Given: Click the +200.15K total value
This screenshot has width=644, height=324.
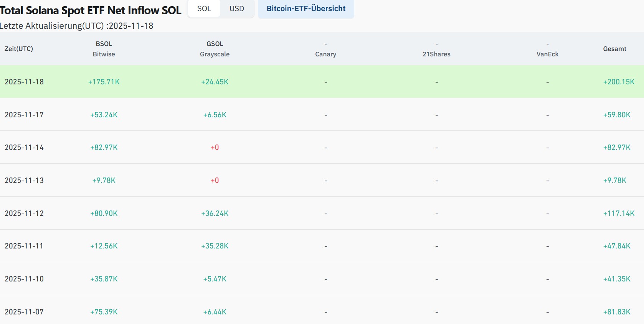Looking at the screenshot, I should click(619, 82).
